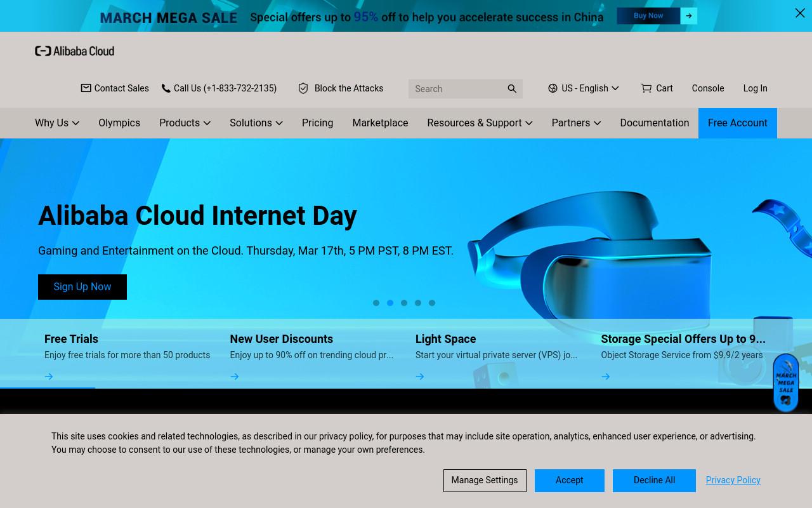Image resolution: width=812 pixels, height=508 pixels.
Task: Open Contact Sales link
Action: coord(115,88)
